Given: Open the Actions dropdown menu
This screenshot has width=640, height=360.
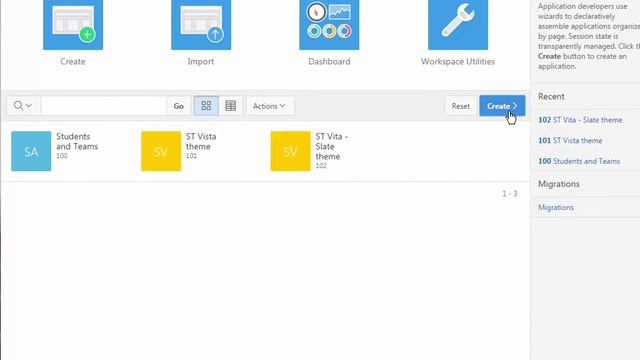Looking at the screenshot, I should [x=269, y=106].
